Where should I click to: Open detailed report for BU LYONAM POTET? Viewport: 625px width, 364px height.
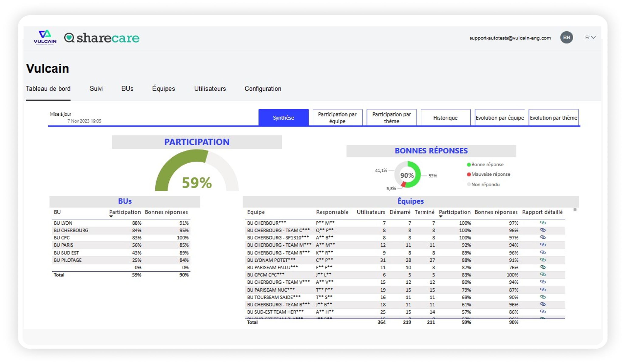[543, 260]
